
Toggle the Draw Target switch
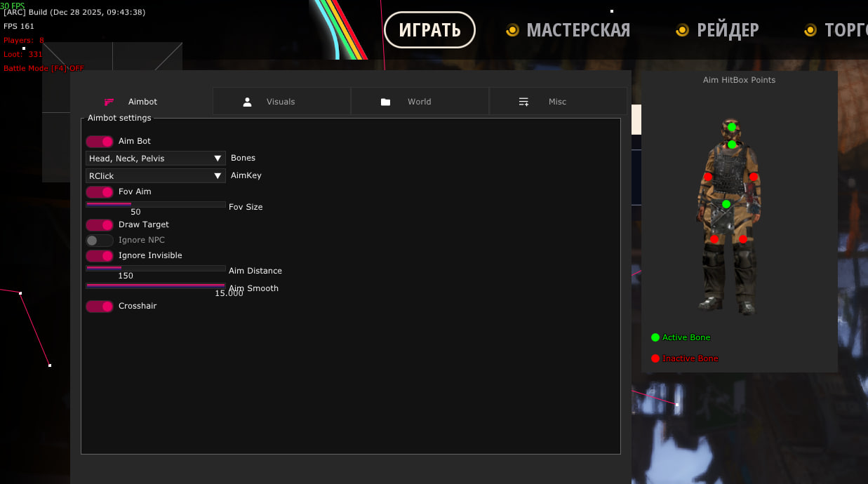click(x=100, y=225)
